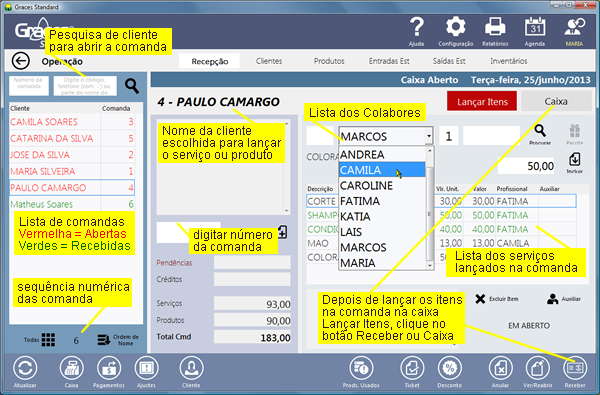
Task: Click the red Lançar Itens button
Action: [x=482, y=102]
